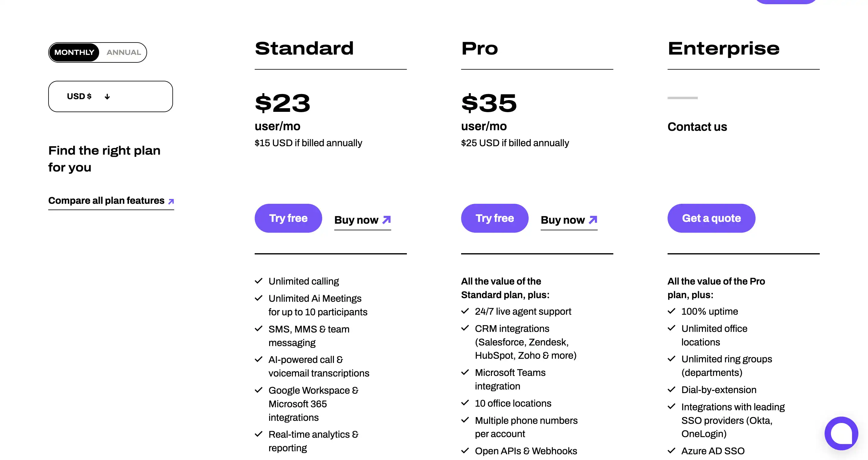Try free the Standard plan
This screenshot has height=460, width=868.
click(x=288, y=218)
